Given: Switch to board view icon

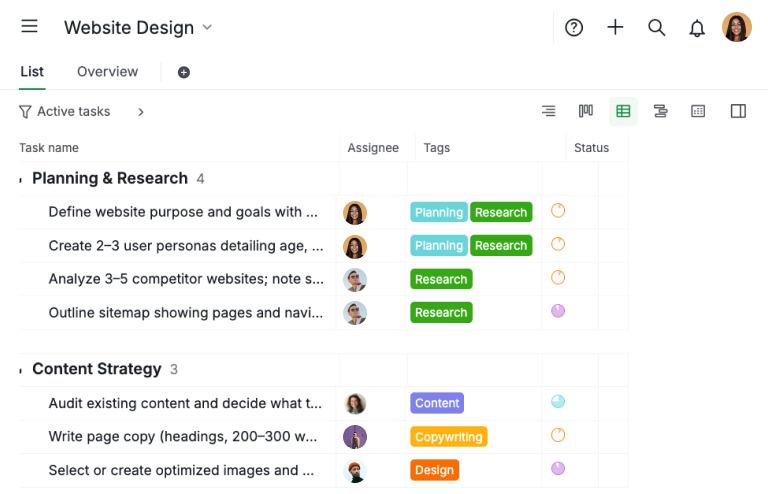Looking at the screenshot, I should tap(586, 111).
